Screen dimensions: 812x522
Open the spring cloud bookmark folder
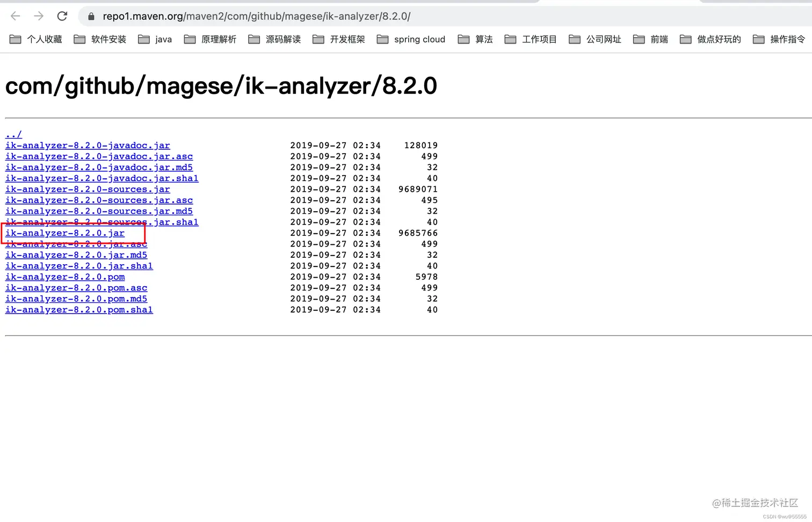tap(411, 39)
